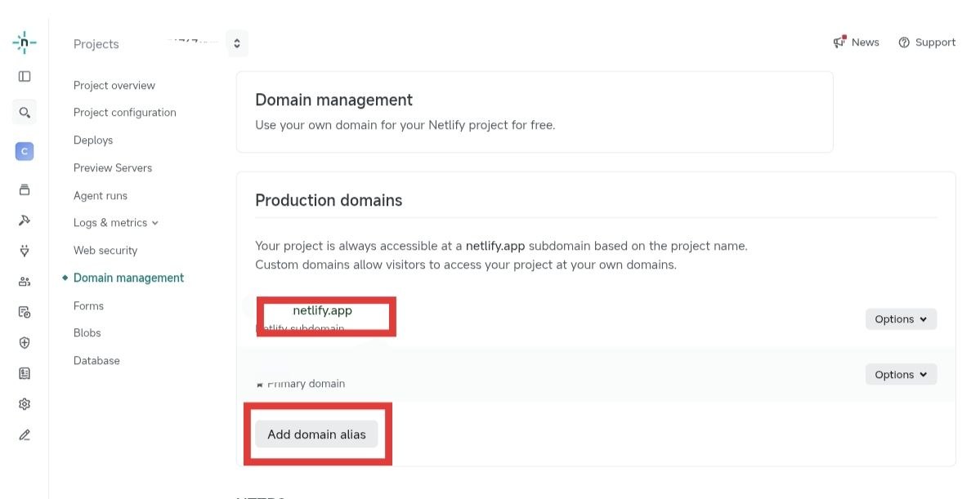Viewport: 980px width, 499px height.
Task: Open the hammer builds icon
Action: pyautogui.click(x=25, y=221)
